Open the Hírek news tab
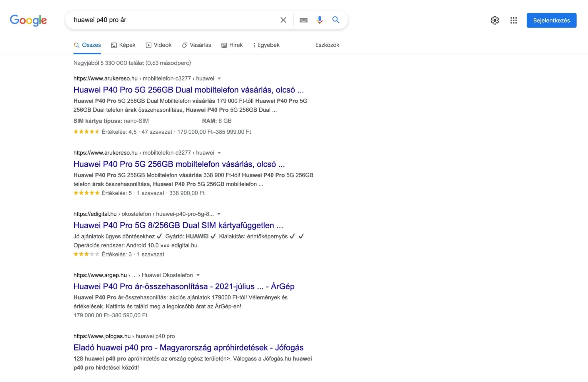The height and width of the screenshot is (382, 588). pyautogui.click(x=232, y=45)
